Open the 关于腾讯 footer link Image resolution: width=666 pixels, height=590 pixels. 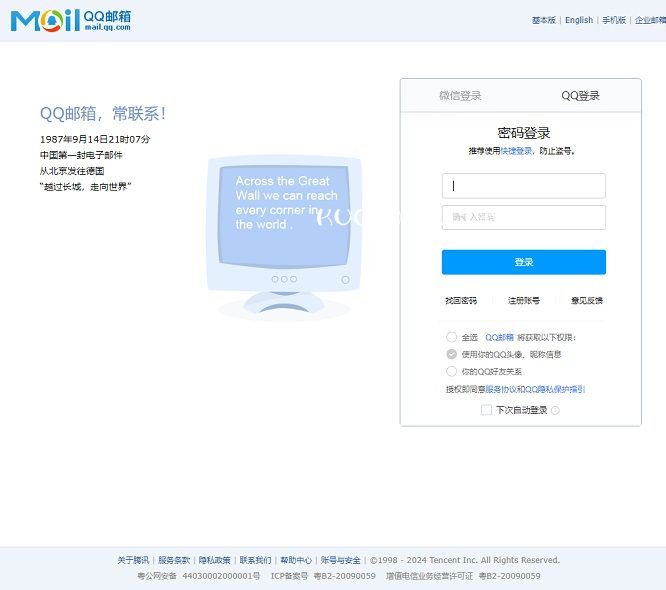[x=133, y=560]
